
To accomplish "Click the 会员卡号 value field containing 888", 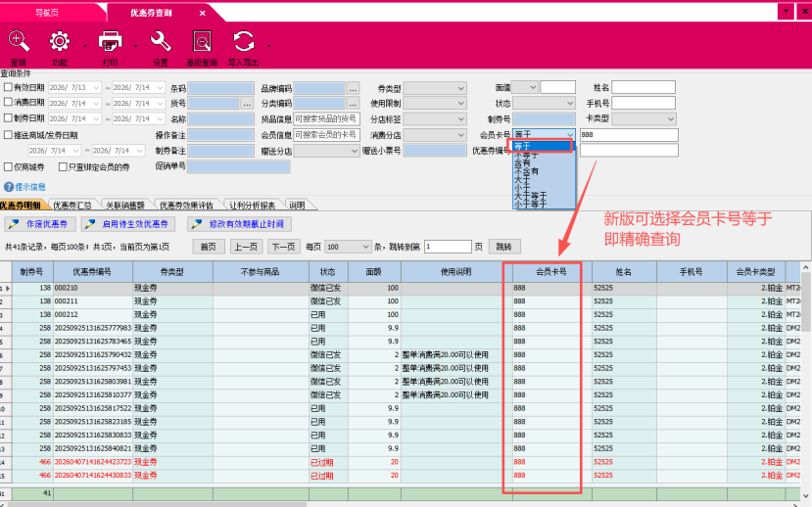I will coord(629,135).
